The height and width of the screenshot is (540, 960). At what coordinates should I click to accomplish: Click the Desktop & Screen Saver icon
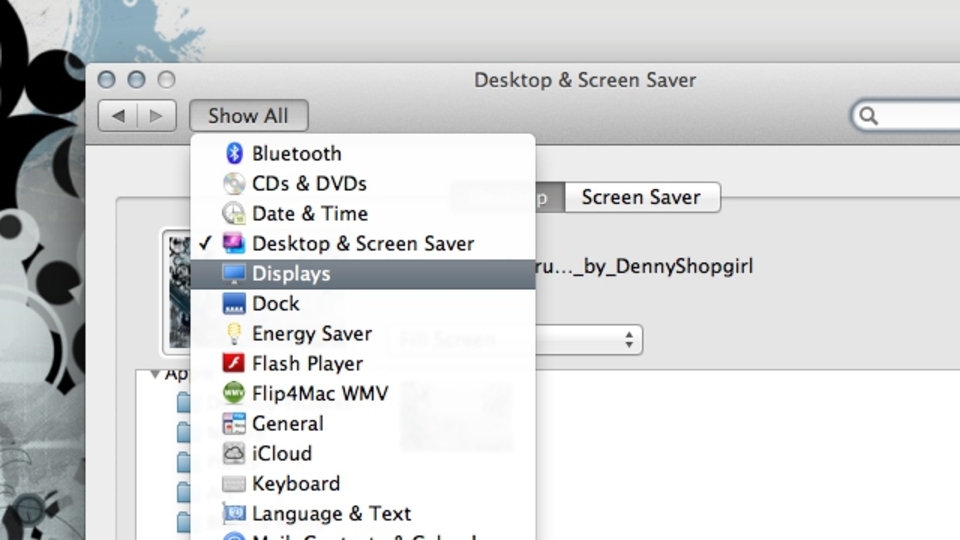point(234,243)
